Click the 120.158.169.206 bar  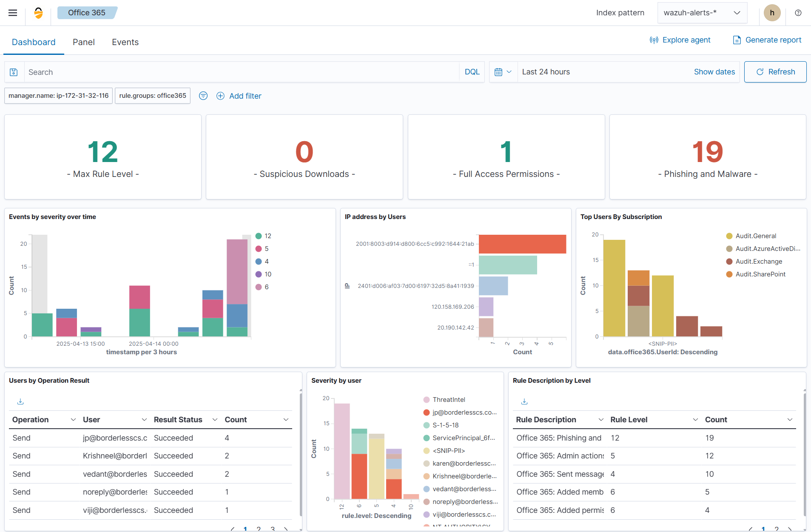pyautogui.click(x=486, y=307)
